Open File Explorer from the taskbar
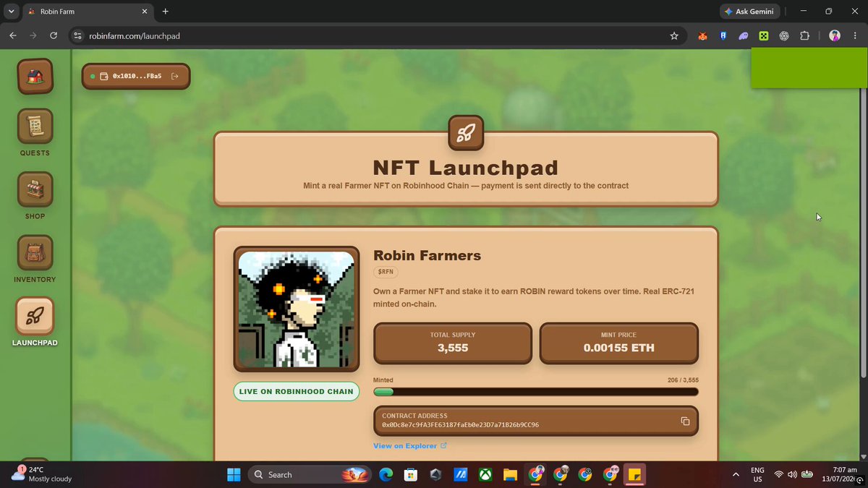868x488 pixels. 510,474
